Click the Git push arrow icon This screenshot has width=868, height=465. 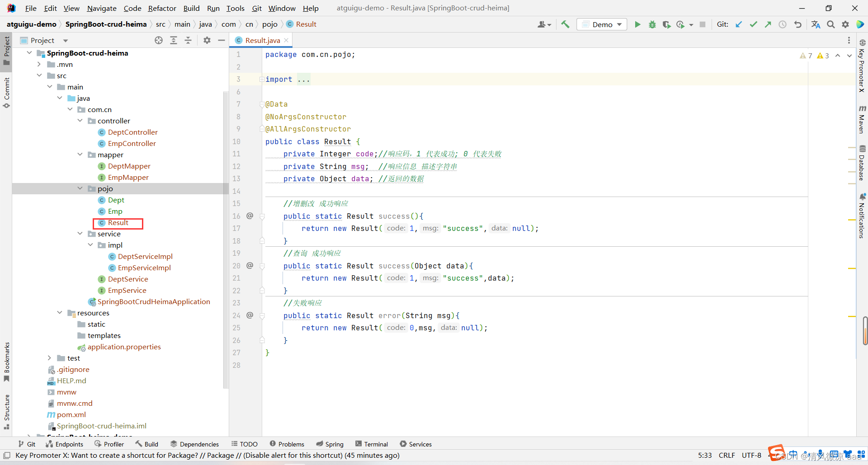tap(768, 24)
